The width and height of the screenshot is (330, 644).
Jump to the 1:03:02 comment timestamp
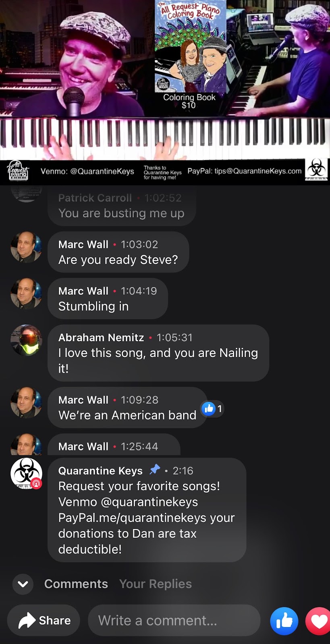pos(139,244)
